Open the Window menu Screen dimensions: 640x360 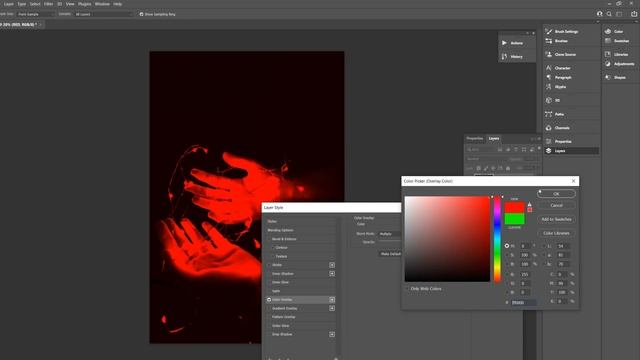coord(102,4)
